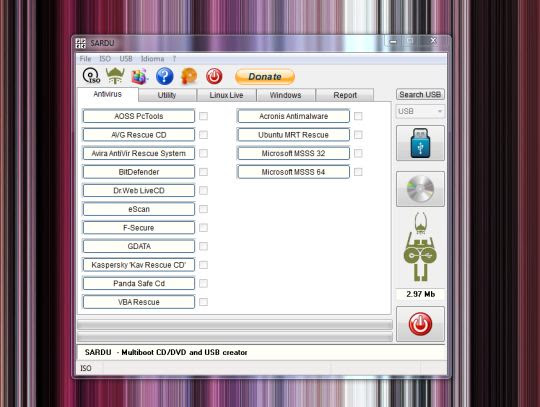Click the yellow Donate button
The image size is (540, 407).
point(265,76)
